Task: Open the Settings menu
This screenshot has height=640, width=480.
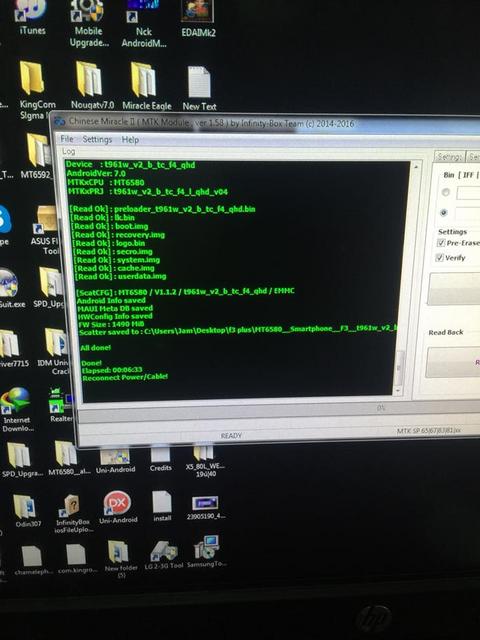Action: click(97, 140)
